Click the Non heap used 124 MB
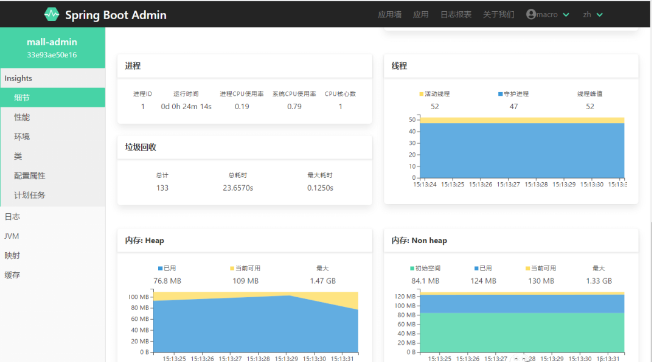The width and height of the screenshot is (652, 362). (483, 281)
